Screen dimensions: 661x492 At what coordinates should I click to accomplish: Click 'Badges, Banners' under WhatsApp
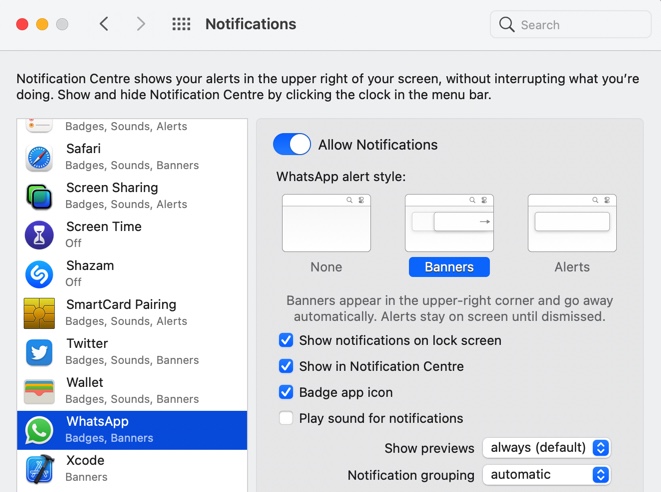tap(109, 438)
